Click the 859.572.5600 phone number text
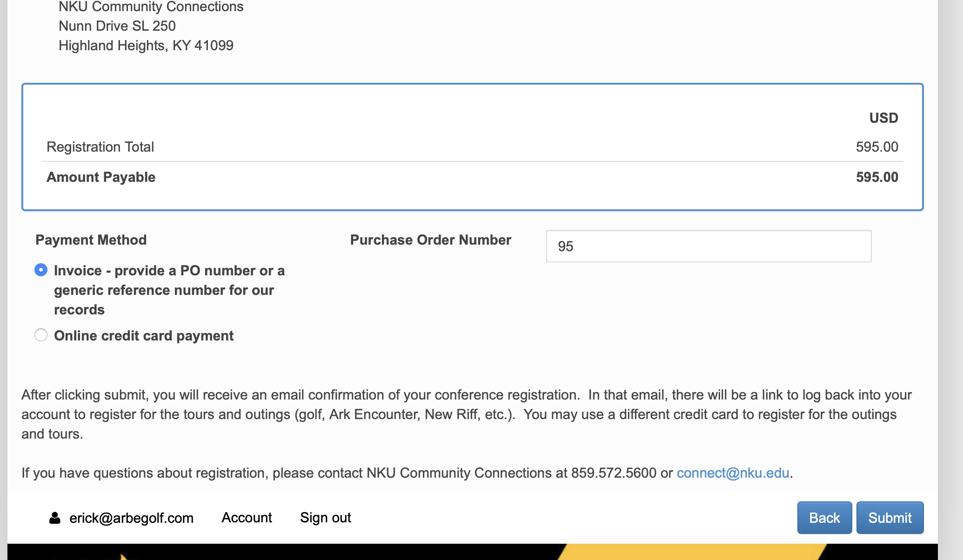963x560 pixels. point(614,473)
